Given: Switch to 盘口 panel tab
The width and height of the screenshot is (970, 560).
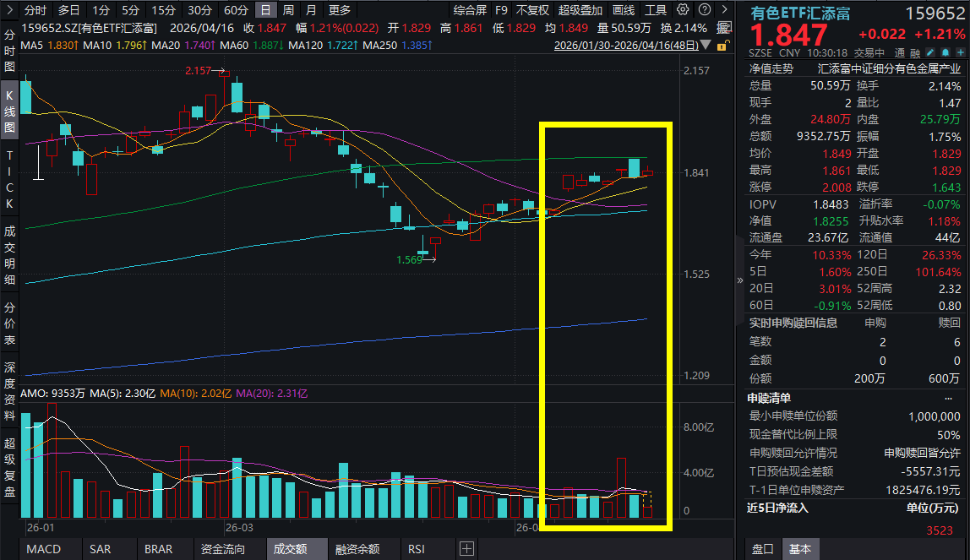Looking at the screenshot, I should pyautogui.click(x=762, y=549).
